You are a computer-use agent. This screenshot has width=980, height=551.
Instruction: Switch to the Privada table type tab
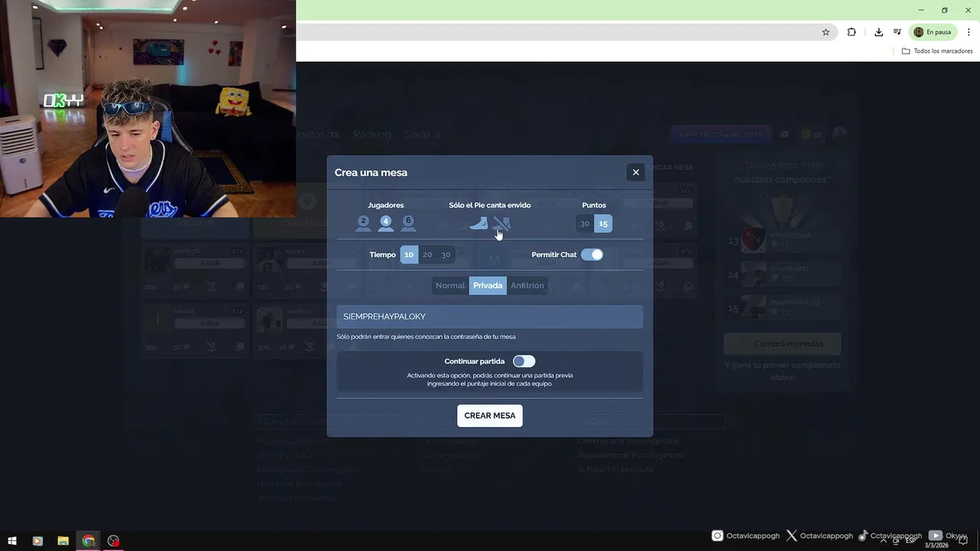coord(488,285)
